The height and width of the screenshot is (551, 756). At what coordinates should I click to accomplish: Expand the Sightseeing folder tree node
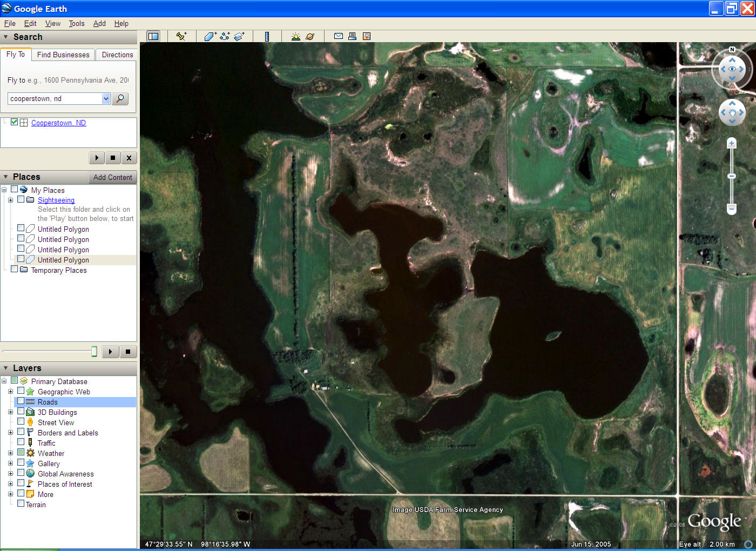[x=10, y=200]
